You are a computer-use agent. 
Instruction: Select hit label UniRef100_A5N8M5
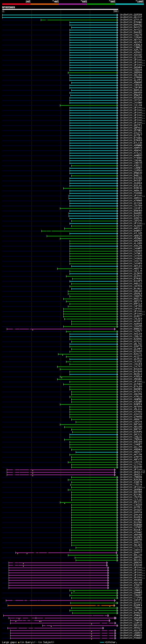[131, 82]
